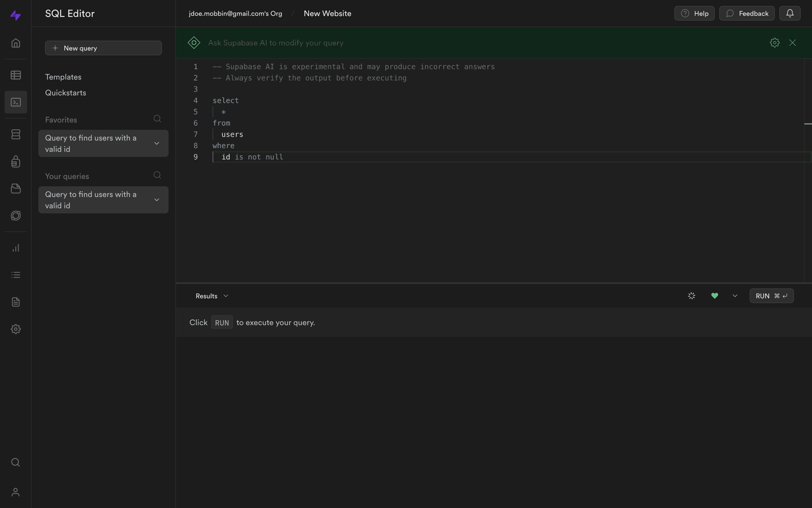Select 'Query to find users' under Your queries
Image resolution: width=812 pixels, height=508 pixels.
(103, 200)
